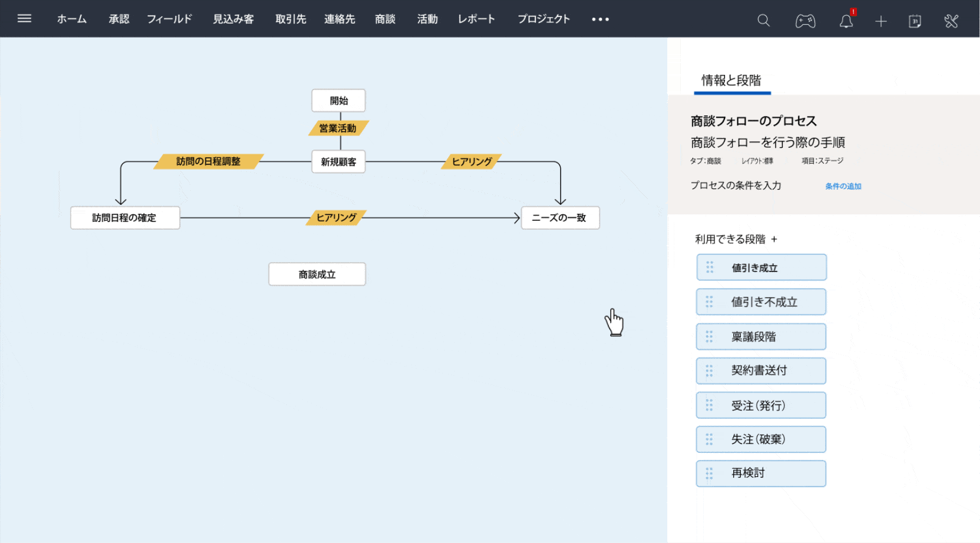Click drag handle of 値引き成立 stage
The width and height of the screenshot is (980, 543).
(x=710, y=267)
